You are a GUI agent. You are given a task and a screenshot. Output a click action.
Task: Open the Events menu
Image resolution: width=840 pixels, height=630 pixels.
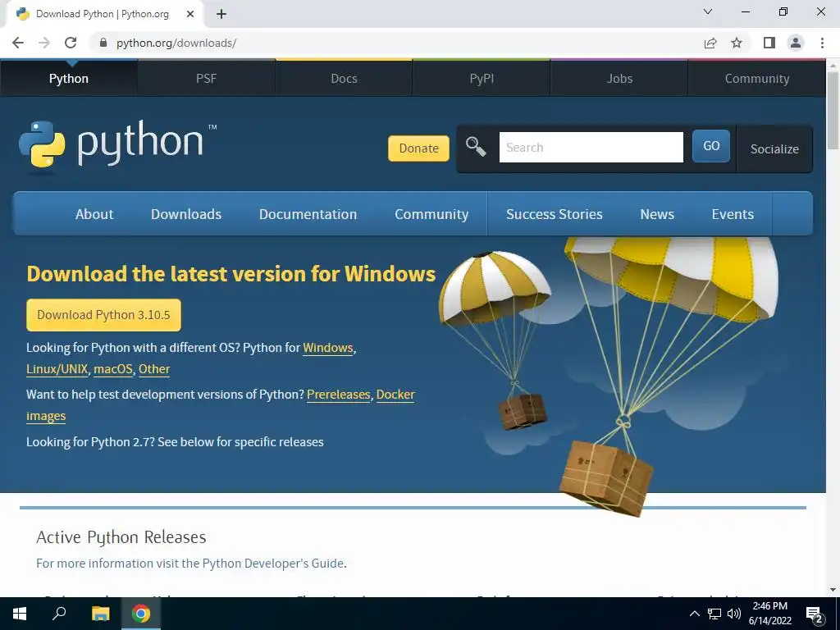tap(733, 214)
